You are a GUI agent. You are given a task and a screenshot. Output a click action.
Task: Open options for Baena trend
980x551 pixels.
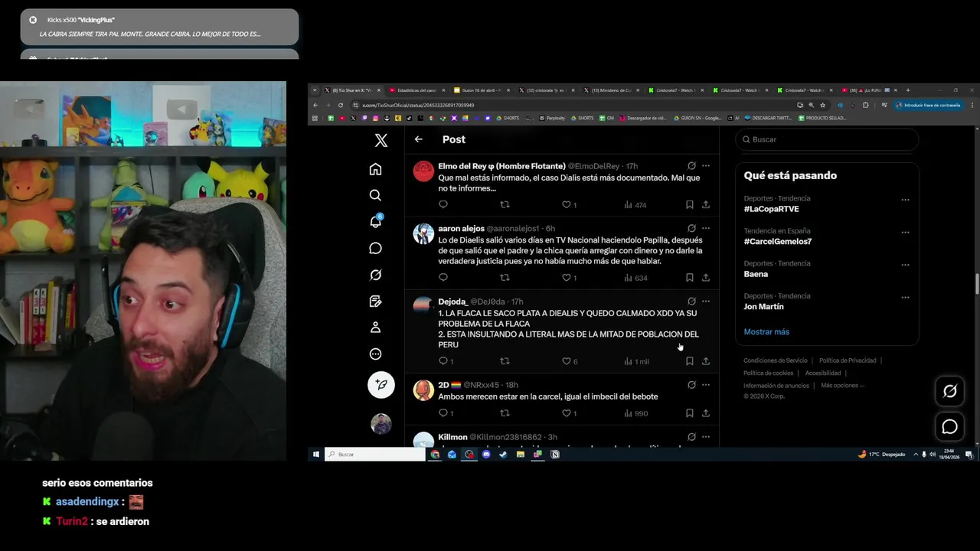coord(905,265)
